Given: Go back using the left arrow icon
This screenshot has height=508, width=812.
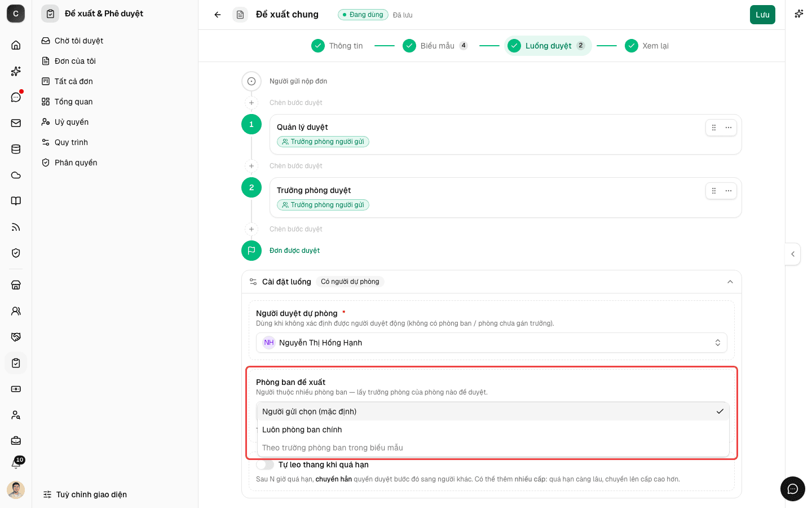Looking at the screenshot, I should (x=218, y=15).
